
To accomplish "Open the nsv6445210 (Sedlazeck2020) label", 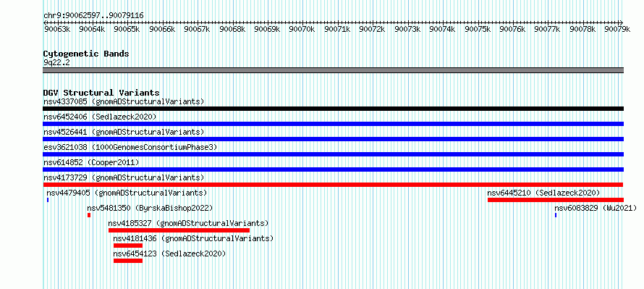I will [544, 193].
